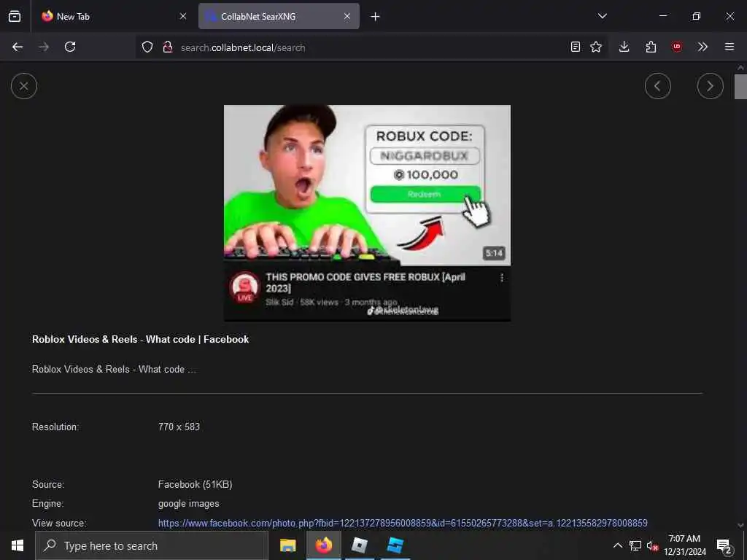View site security lock information
Screen dimensions: 747x560
click(x=168, y=47)
